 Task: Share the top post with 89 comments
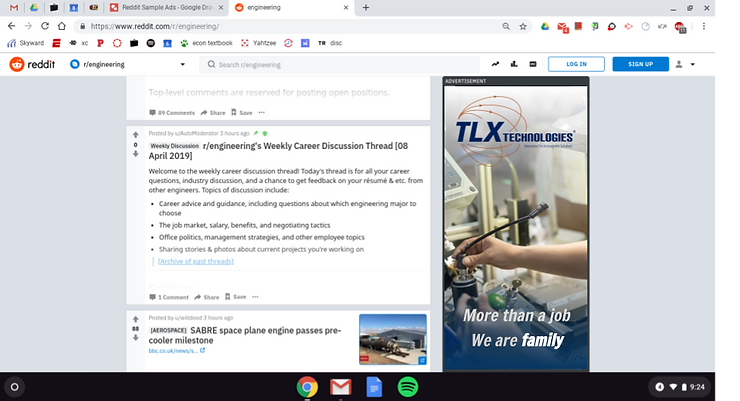coord(213,113)
